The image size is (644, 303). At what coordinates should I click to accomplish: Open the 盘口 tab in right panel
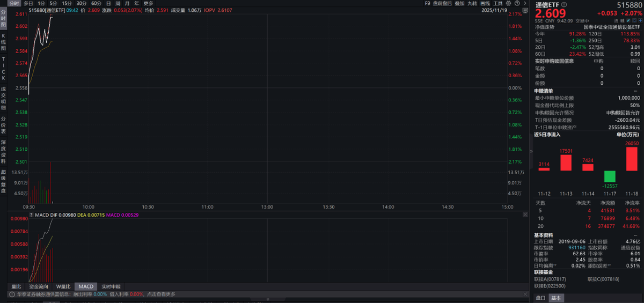point(540,298)
